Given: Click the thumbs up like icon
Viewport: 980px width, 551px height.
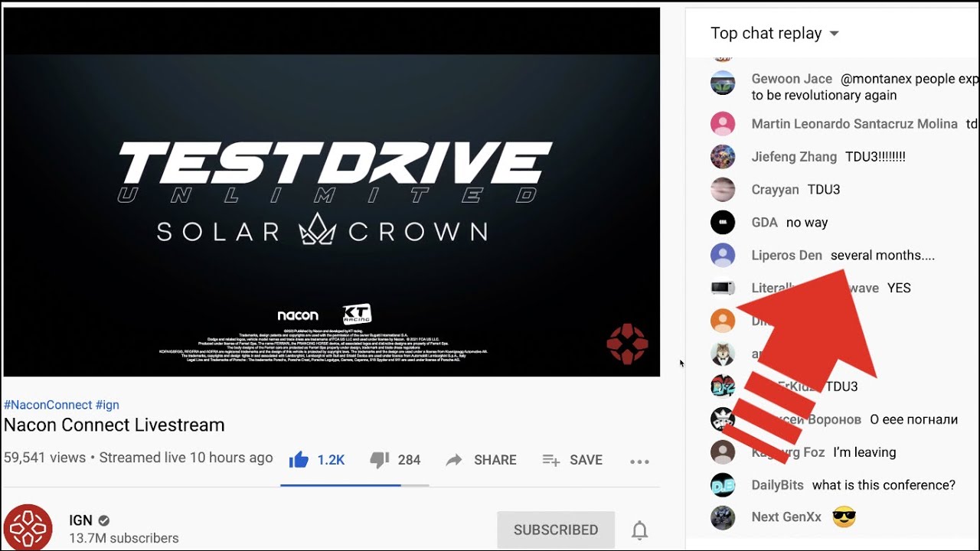Looking at the screenshot, I should pyautogui.click(x=299, y=459).
